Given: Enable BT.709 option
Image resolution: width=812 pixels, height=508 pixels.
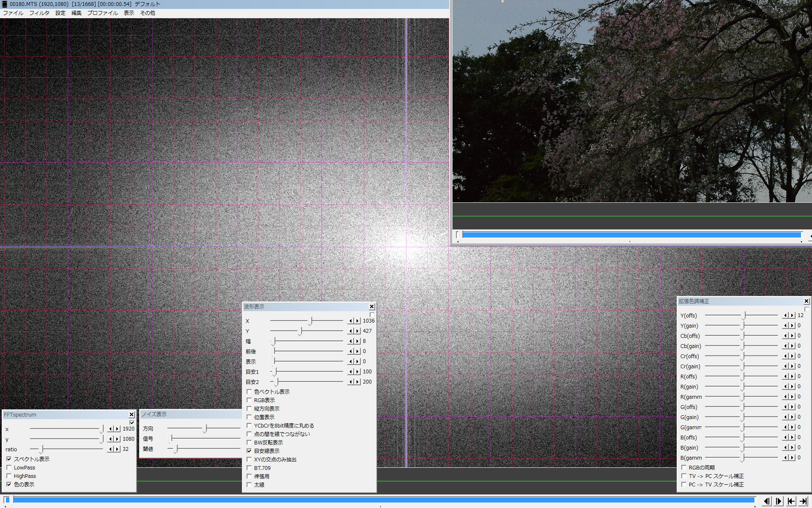Looking at the screenshot, I should pyautogui.click(x=249, y=468).
